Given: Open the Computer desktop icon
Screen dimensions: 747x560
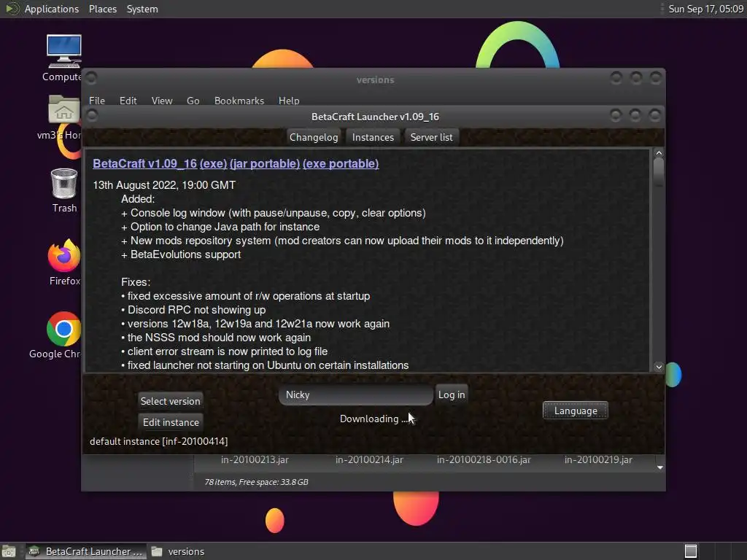Looking at the screenshot, I should (64, 57).
